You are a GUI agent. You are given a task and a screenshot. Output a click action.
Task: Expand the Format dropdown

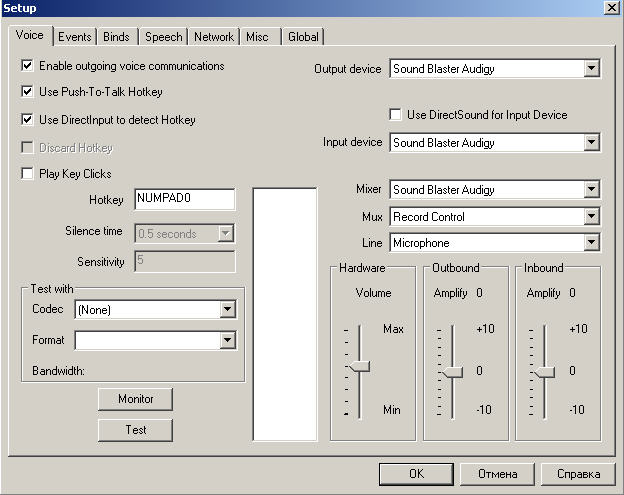(x=227, y=341)
